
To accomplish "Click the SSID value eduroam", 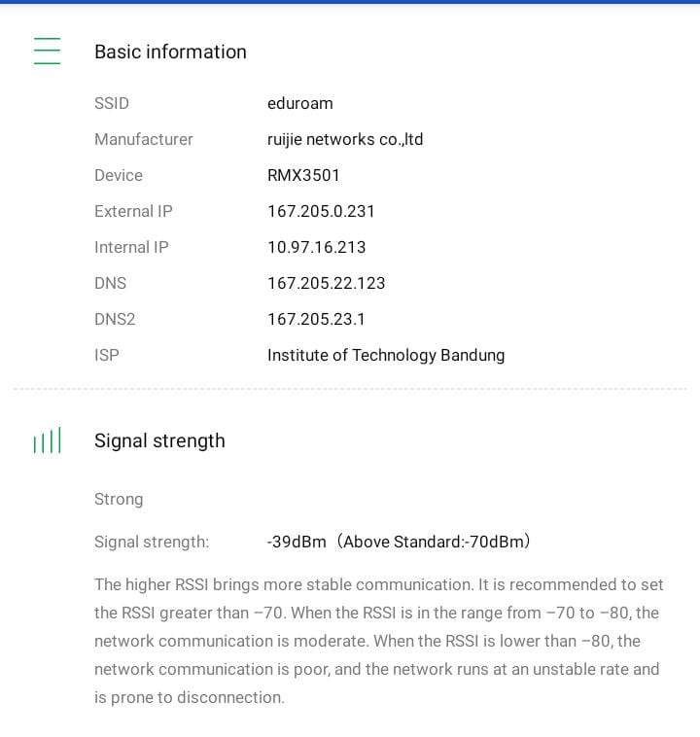I will pyautogui.click(x=299, y=103).
